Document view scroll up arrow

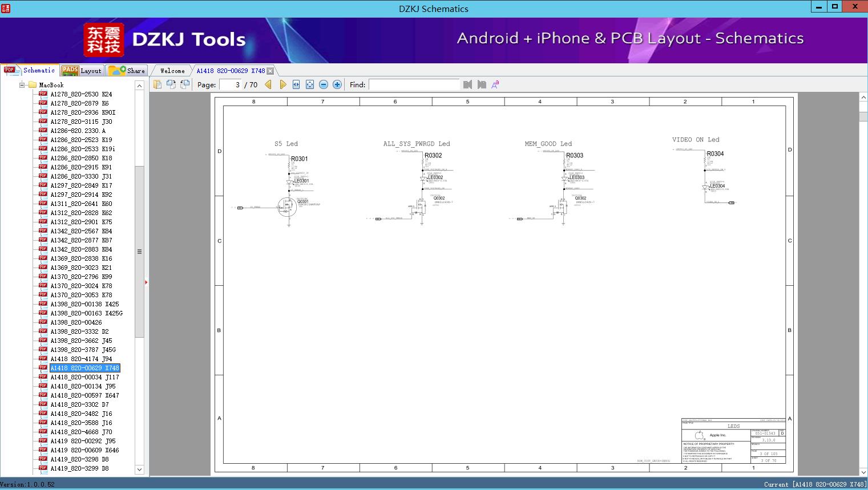click(x=863, y=98)
